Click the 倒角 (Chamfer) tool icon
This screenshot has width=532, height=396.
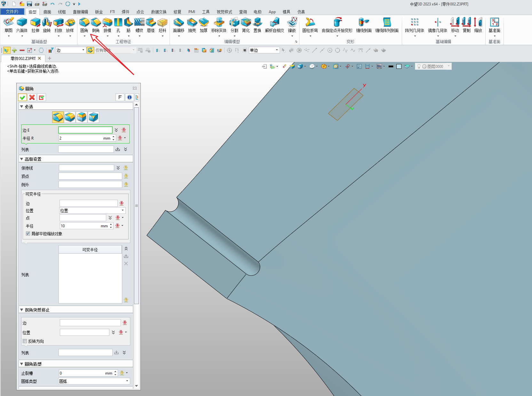(x=96, y=22)
